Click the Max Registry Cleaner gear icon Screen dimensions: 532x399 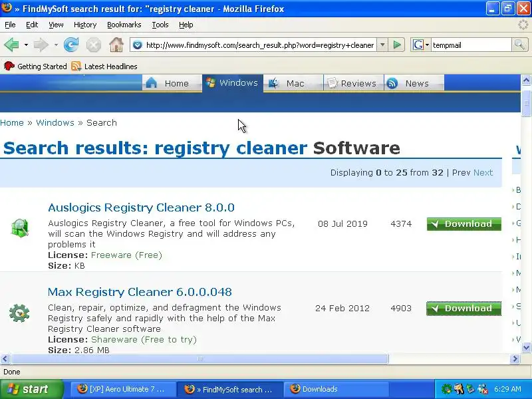click(19, 313)
